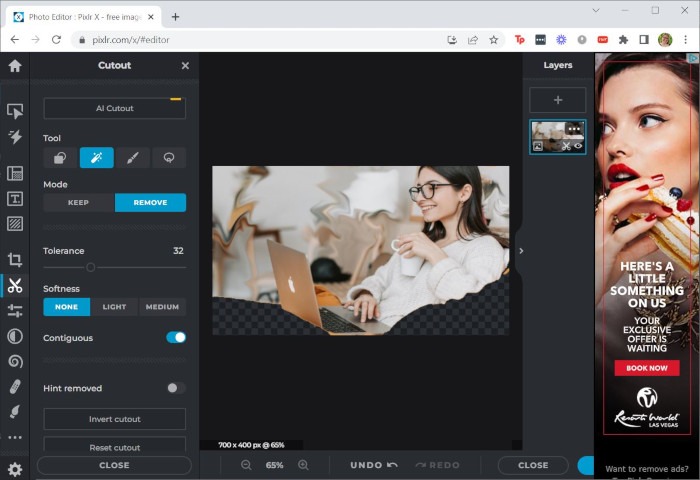Choose the Draw brush cutout tool
700x480 pixels.
(x=133, y=158)
